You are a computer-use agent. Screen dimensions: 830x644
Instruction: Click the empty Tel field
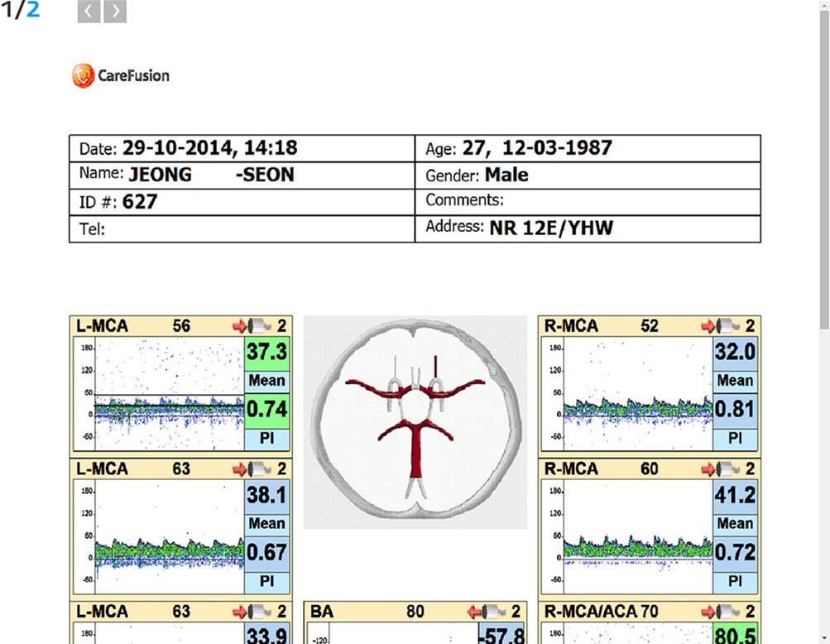[242, 228]
